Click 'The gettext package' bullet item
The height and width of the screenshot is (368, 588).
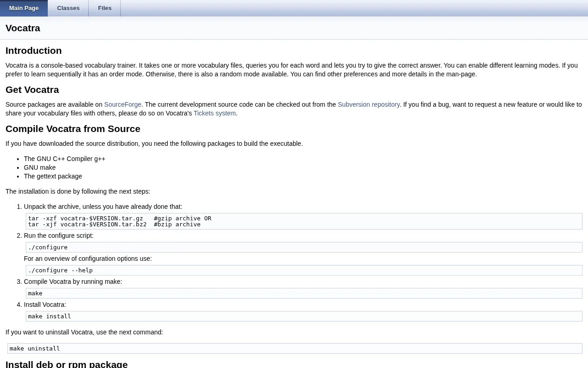click(x=53, y=176)
